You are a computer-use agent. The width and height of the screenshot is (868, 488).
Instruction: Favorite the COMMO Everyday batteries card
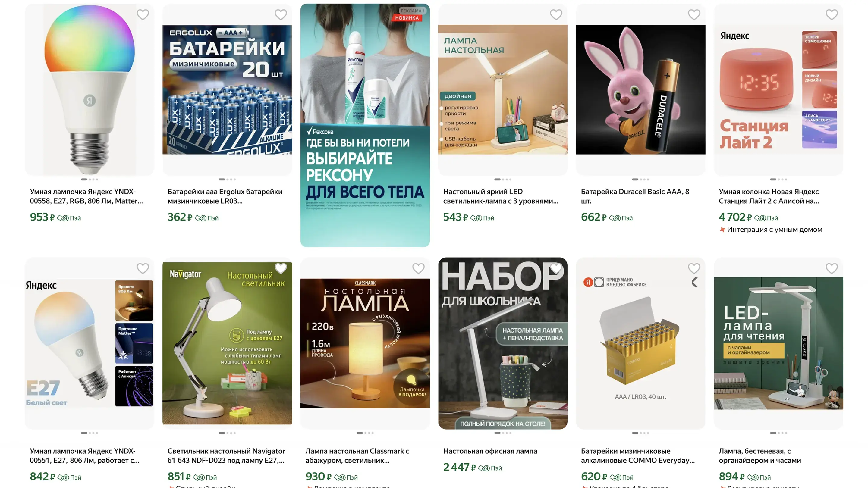[694, 268]
